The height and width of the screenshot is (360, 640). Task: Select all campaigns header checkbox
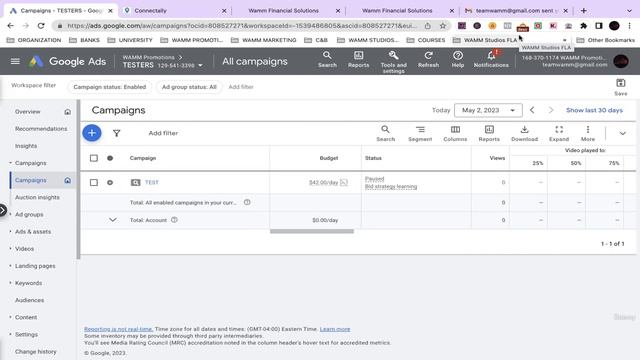click(94, 158)
